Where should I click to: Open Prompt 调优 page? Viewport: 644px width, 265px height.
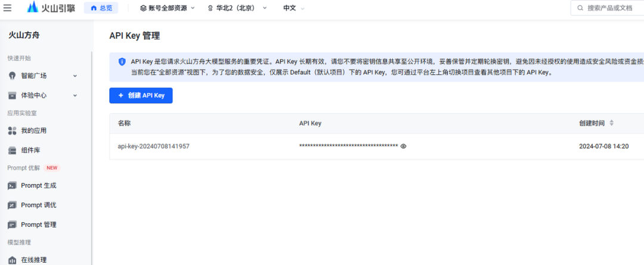tap(39, 205)
